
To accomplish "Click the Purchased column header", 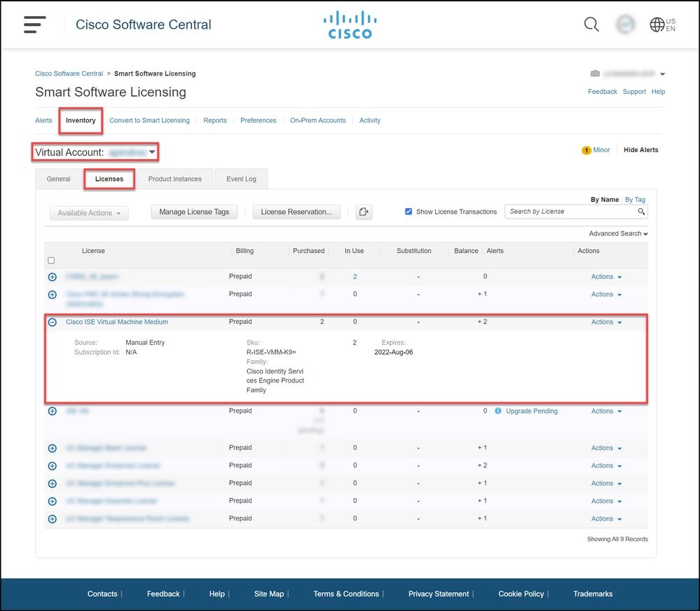I will click(308, 251).
